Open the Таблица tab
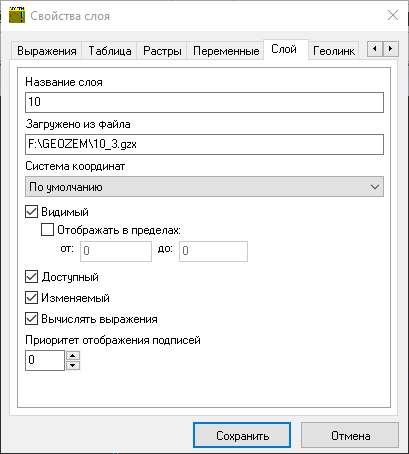Viewport: 409px width, 454px height. (110, 51)
